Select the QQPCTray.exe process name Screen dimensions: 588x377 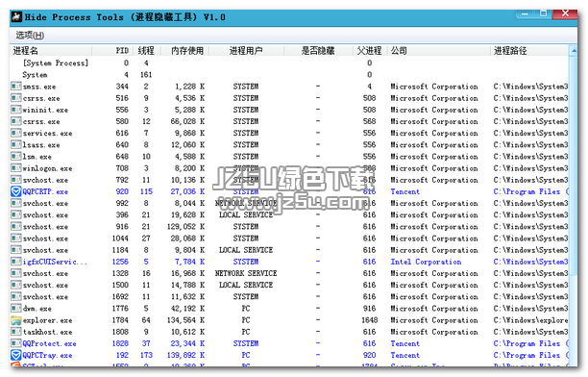[48, 355]
